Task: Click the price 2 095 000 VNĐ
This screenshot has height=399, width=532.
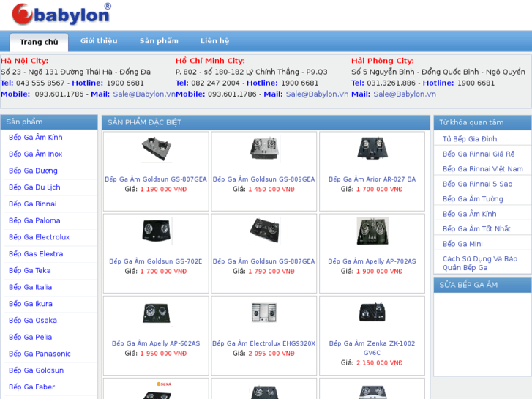Action: (271, 354)
